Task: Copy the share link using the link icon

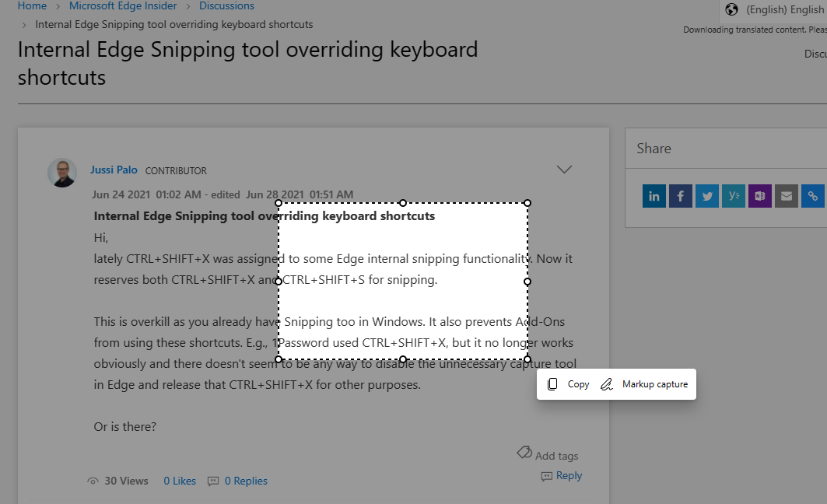Action: coord(813,196)
